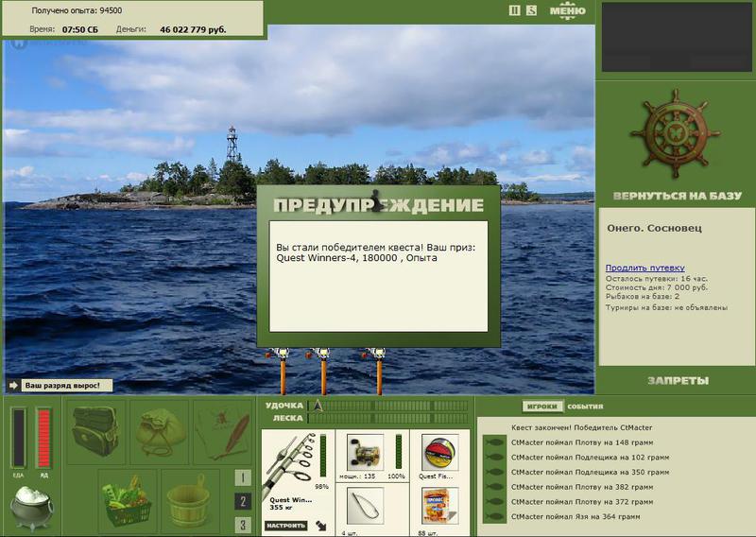The height and width of the screenshot is (537, 756).
Task: Click the ship steering wheel icon
Action: [676, 133]
